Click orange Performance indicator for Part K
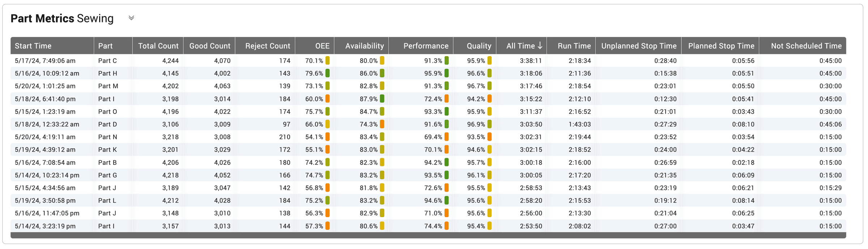Image resolution: width=868 pixels, height=249 pixels. [x=447, y=149]
